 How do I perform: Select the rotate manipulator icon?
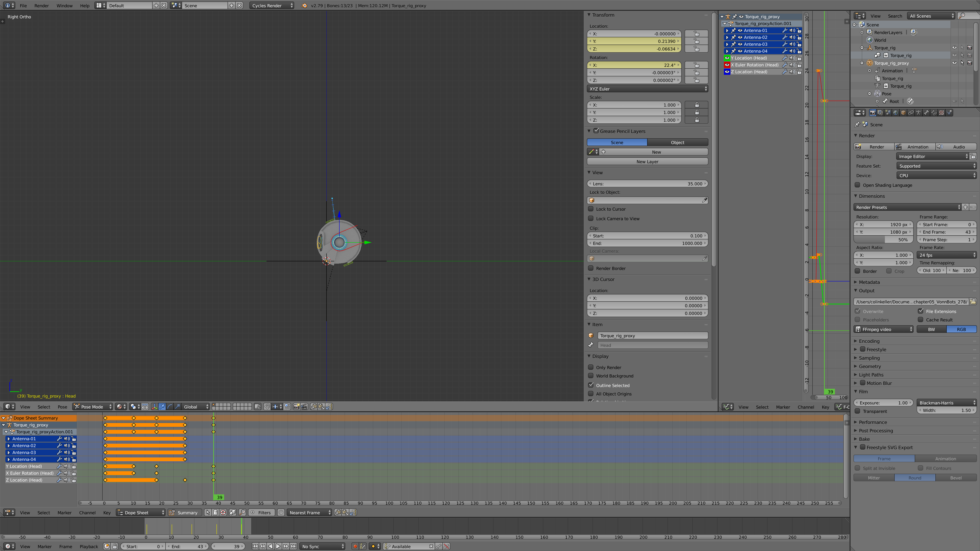[170, 407]
